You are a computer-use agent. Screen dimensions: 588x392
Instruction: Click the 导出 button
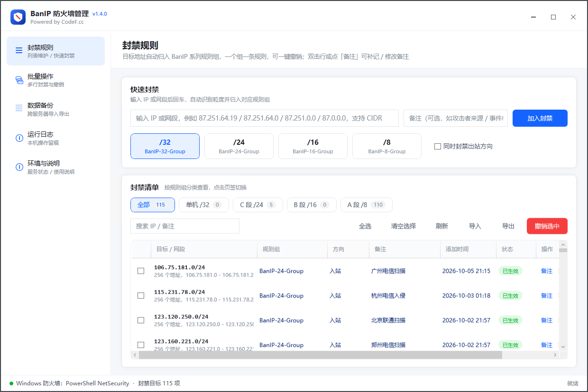tap(508, 226)
